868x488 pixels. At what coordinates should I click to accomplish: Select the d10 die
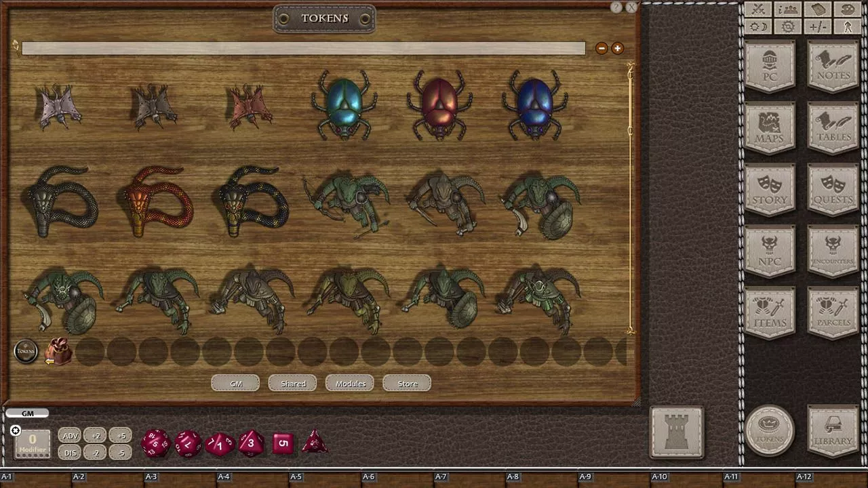pos(219,445)
